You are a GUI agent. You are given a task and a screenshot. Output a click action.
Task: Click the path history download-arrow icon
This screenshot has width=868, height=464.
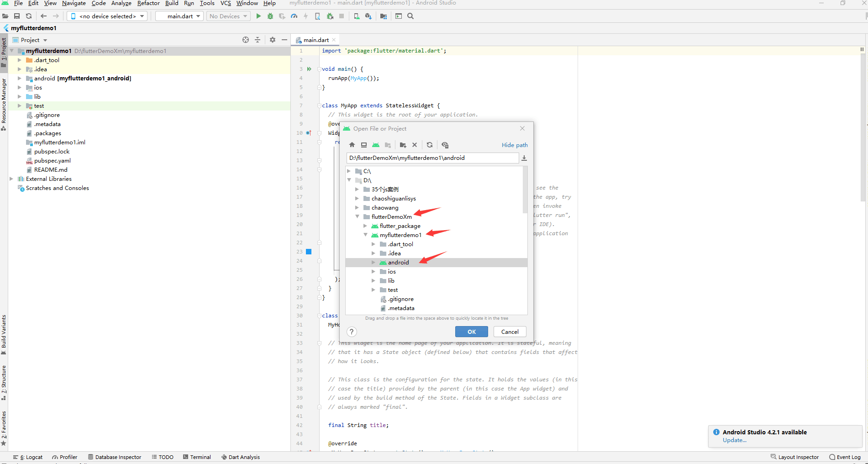pos(524,158)
